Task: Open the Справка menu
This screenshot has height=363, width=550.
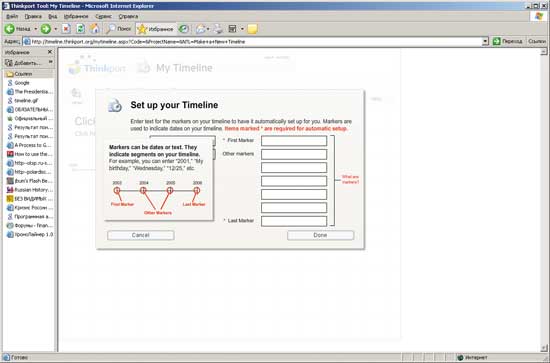Action: click(x=128, y=16)
